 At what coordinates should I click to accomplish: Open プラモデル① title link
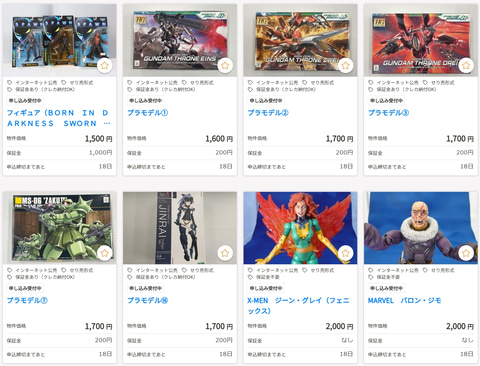tap(148, 113)
